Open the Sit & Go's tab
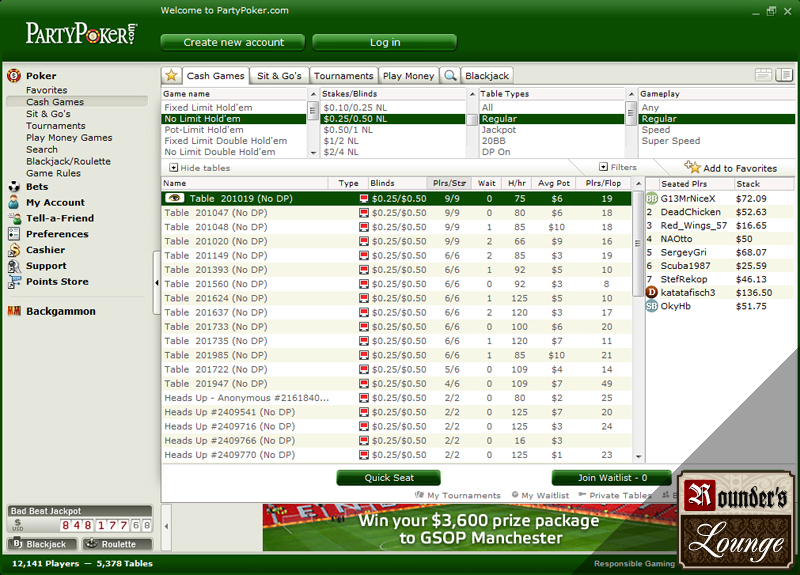Viewport: 800px width, 575px height. 279,76
